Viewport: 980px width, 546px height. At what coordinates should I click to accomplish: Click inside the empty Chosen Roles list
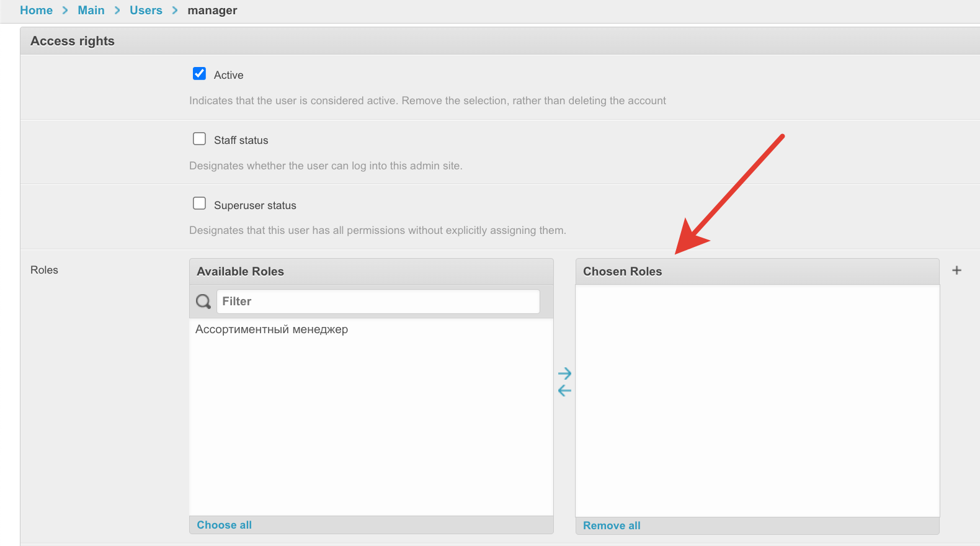point(757,400)
